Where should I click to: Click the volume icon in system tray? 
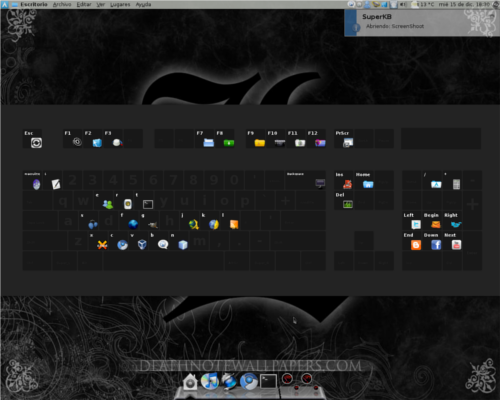click(x=403, y=4)
